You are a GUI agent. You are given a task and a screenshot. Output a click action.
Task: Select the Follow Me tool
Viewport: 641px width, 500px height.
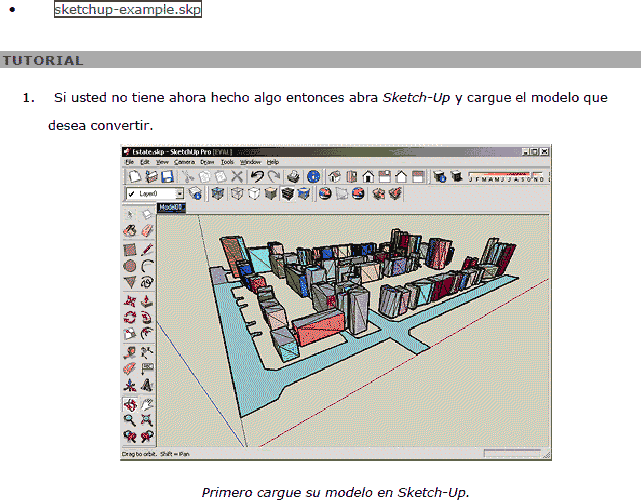click(147, 318)
